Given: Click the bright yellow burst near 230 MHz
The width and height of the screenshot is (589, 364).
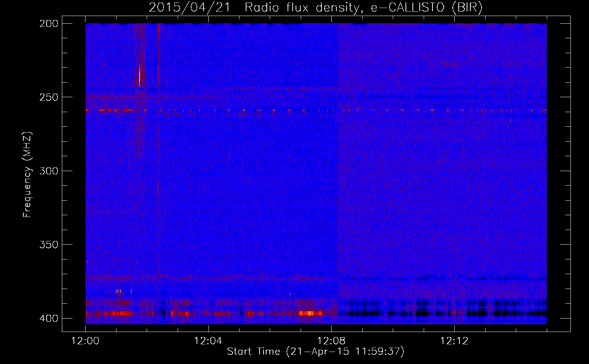Looking at the screenshot, I should pyautogui.click(x=139, y=76).
